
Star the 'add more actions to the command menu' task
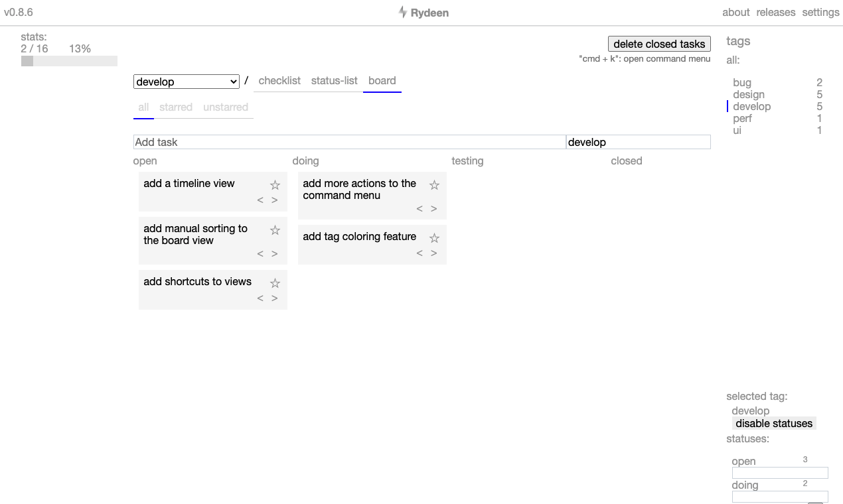[x=434, y=185]
